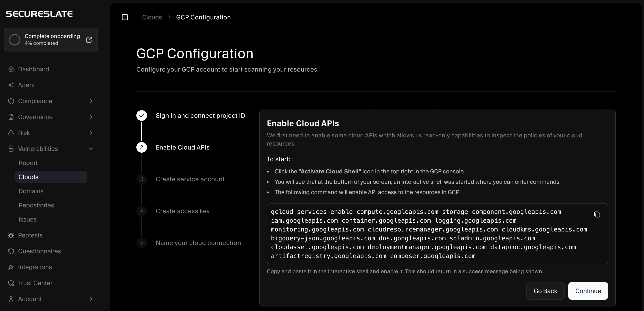Click the Trust Center shield icon
The width and height of the screenshot is (644, 311).
[11, 283]
